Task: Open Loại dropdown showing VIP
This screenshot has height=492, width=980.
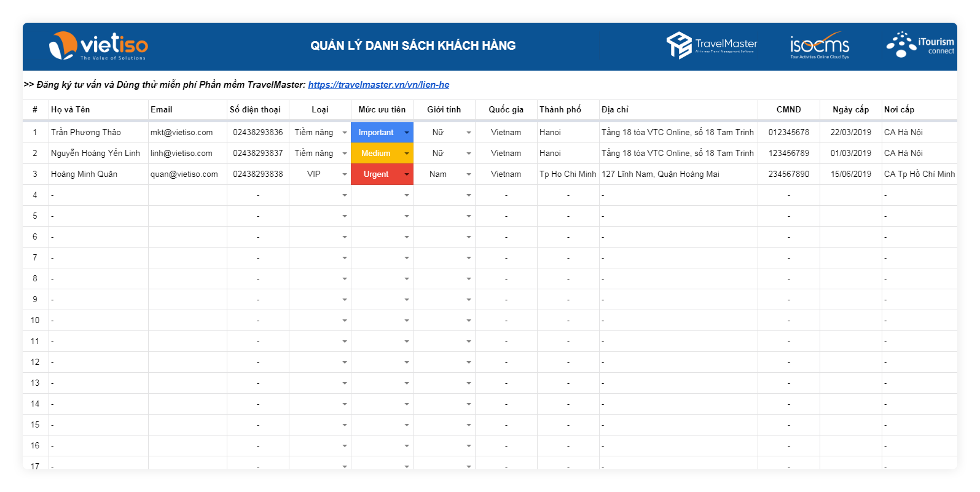Action: pos(345,174)
